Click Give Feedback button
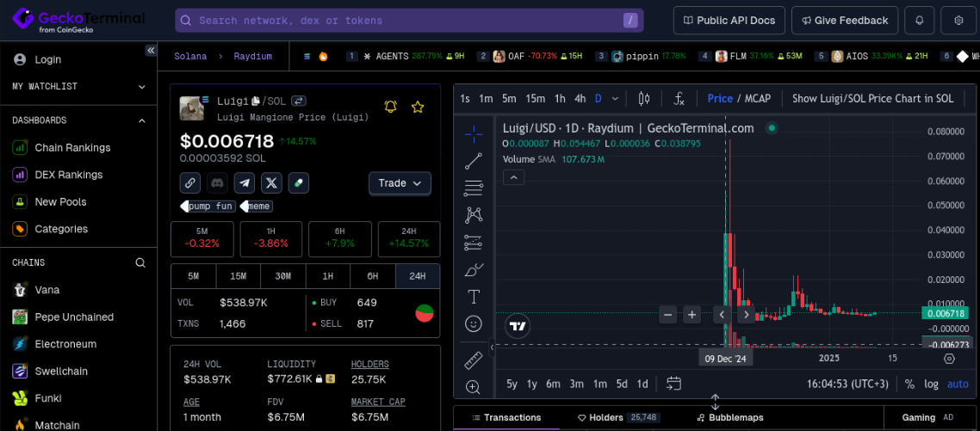This screenshot has height=431, width=980. (x=845, y=21)
